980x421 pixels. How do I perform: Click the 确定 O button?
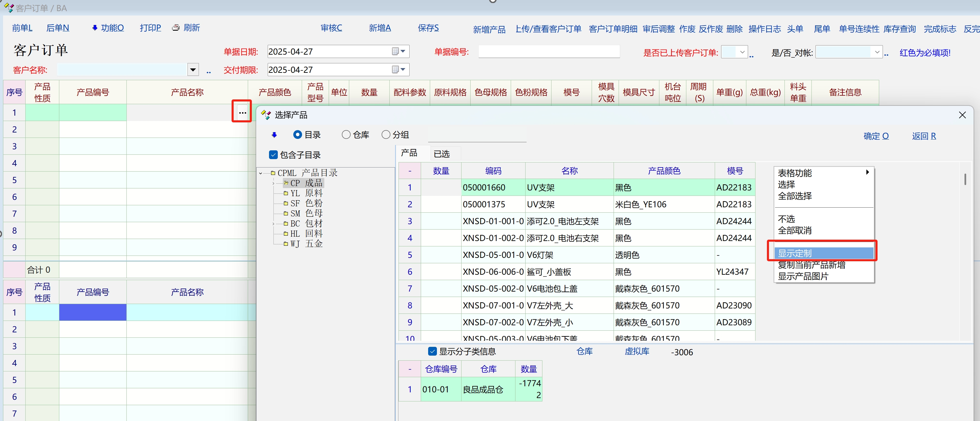pos(876,136)
